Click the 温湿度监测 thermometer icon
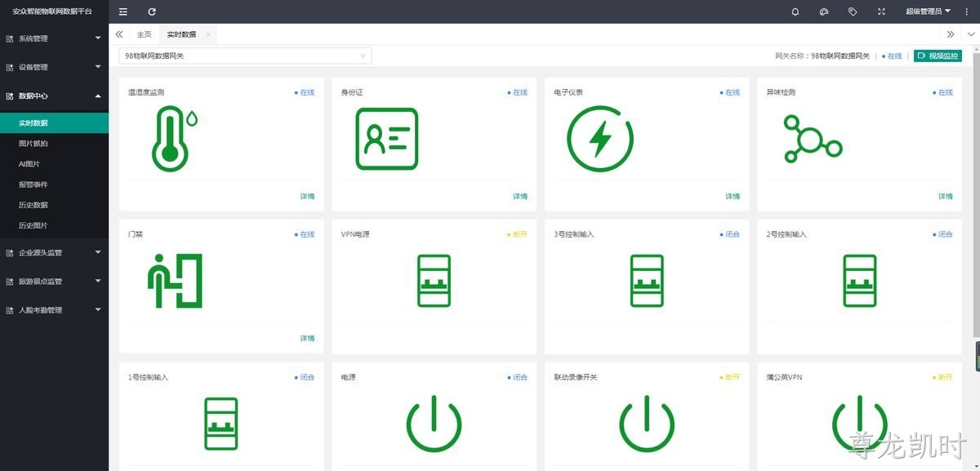Viewport: 980px width, 471px height. point(175,139)
